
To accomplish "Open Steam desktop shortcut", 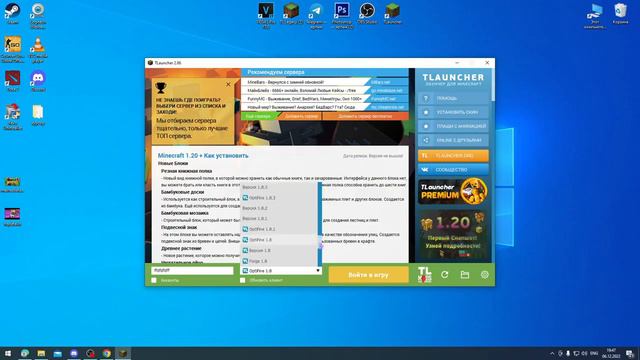I will coord(12,13).
